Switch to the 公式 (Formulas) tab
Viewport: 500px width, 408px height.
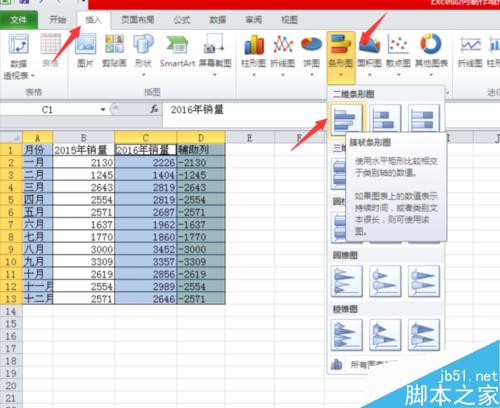click(182, 20)
